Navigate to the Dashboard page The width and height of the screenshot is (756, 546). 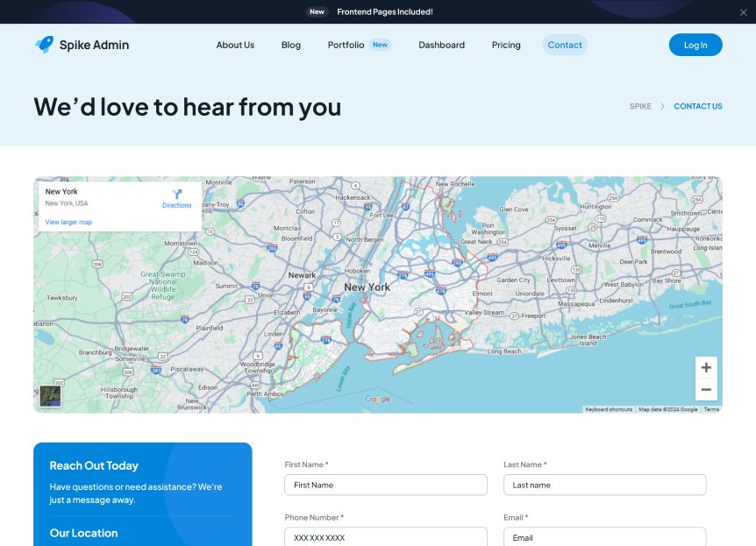(441, 45)
